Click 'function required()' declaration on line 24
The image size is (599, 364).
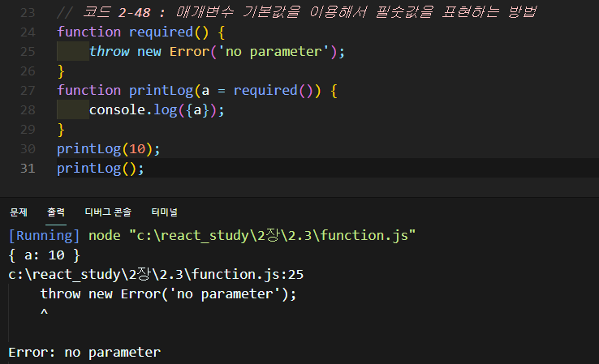[132, 32]
